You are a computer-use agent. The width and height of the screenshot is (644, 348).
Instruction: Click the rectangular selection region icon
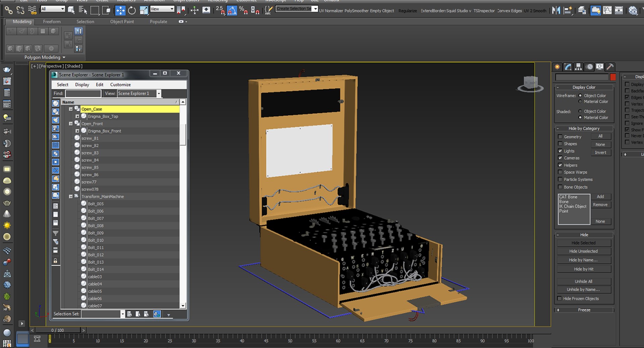95,10
